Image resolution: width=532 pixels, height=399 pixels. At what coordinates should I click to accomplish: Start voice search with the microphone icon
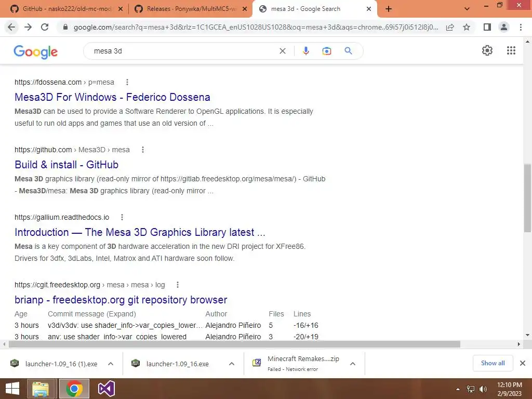click(x=305, y=51)
